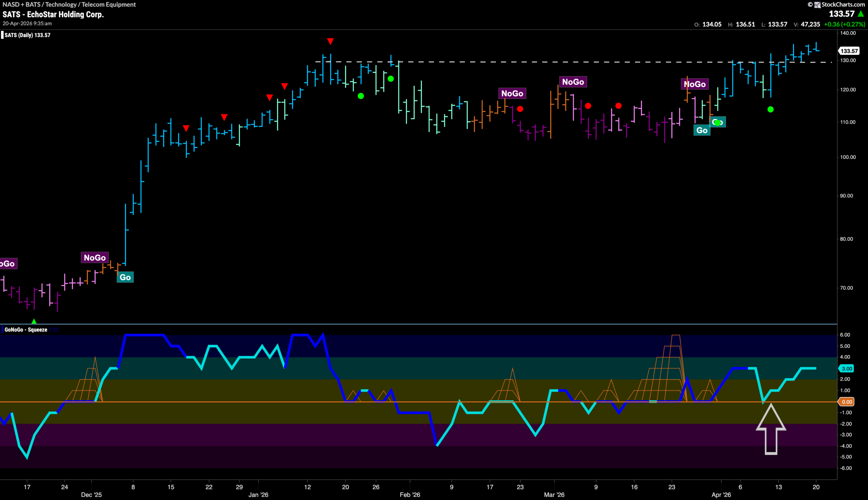This screenshot has height=500, width=868.
Task: Click the SATS - EchoStar Holding Corp. title
Action: click(53, 15)
